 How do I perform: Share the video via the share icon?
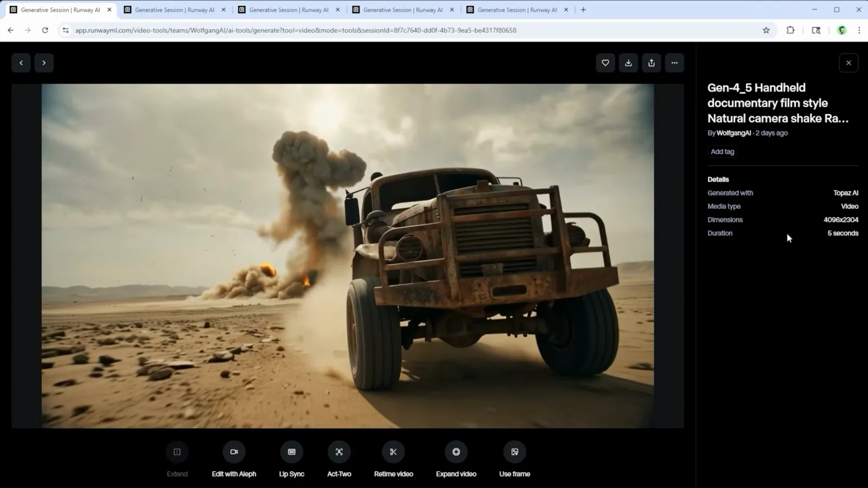(652, 63)
